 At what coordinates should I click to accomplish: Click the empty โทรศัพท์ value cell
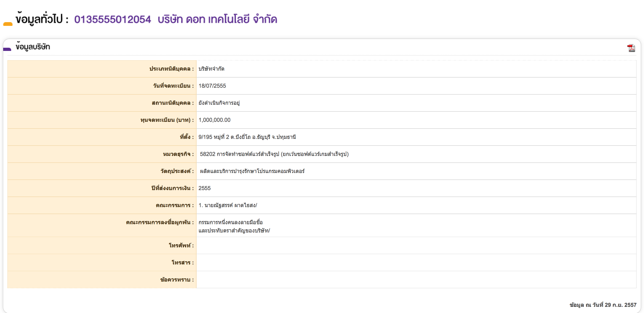point(416,245)
